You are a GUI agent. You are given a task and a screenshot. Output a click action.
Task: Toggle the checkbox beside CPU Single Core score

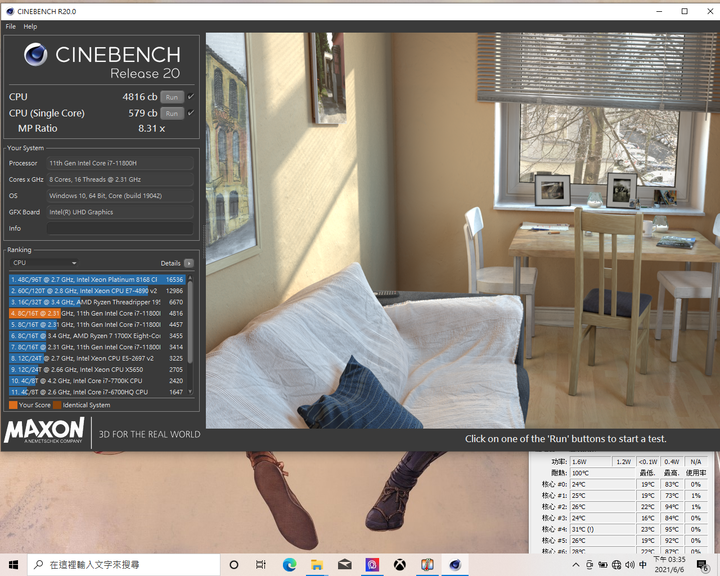191,113
